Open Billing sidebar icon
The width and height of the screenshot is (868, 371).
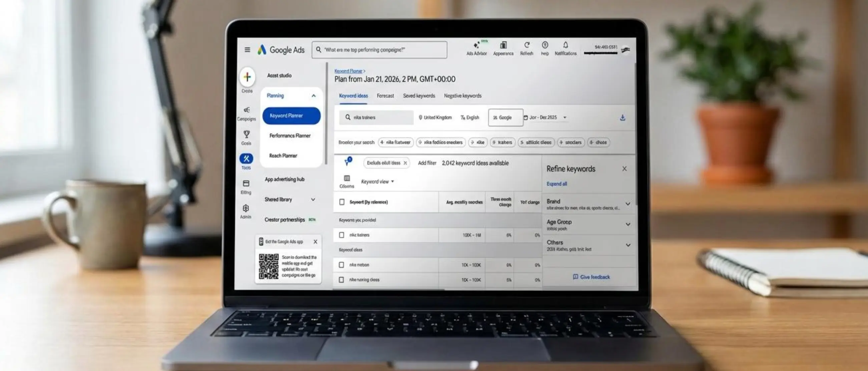click(246, 183)
